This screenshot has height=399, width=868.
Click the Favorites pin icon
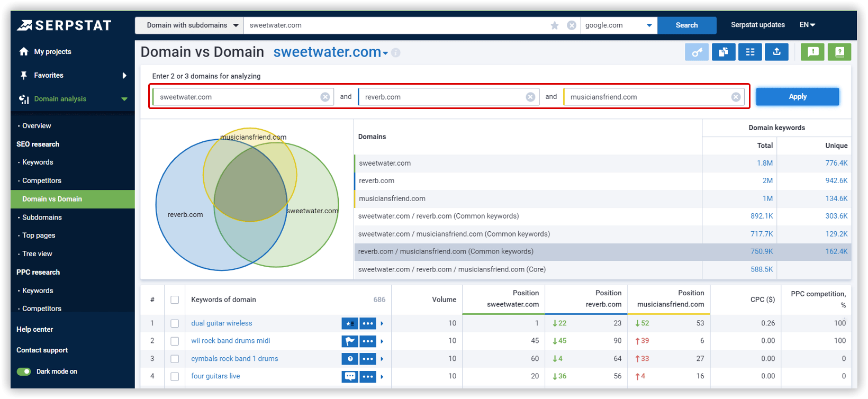click(x=24, y=75)
